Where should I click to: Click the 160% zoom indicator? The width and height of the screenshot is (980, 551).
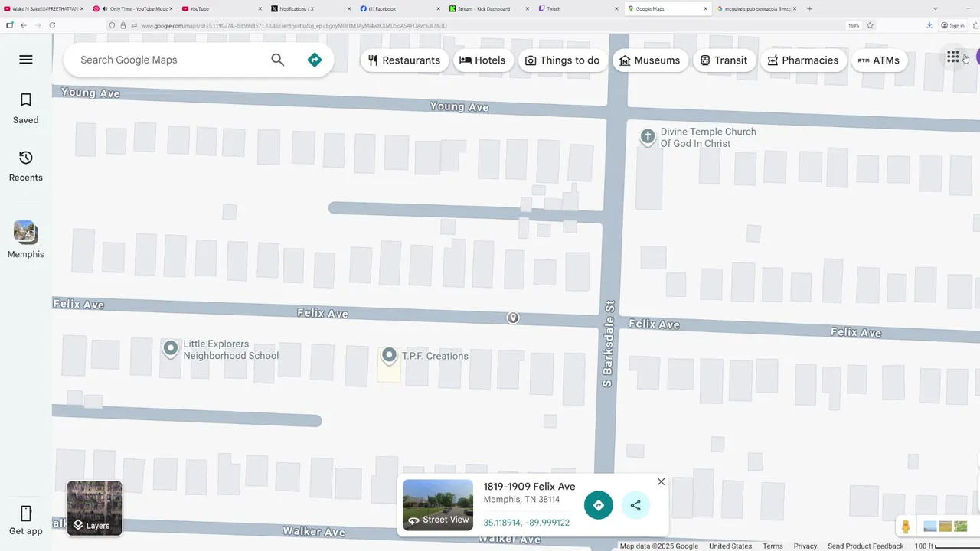[x=854, y=25]
